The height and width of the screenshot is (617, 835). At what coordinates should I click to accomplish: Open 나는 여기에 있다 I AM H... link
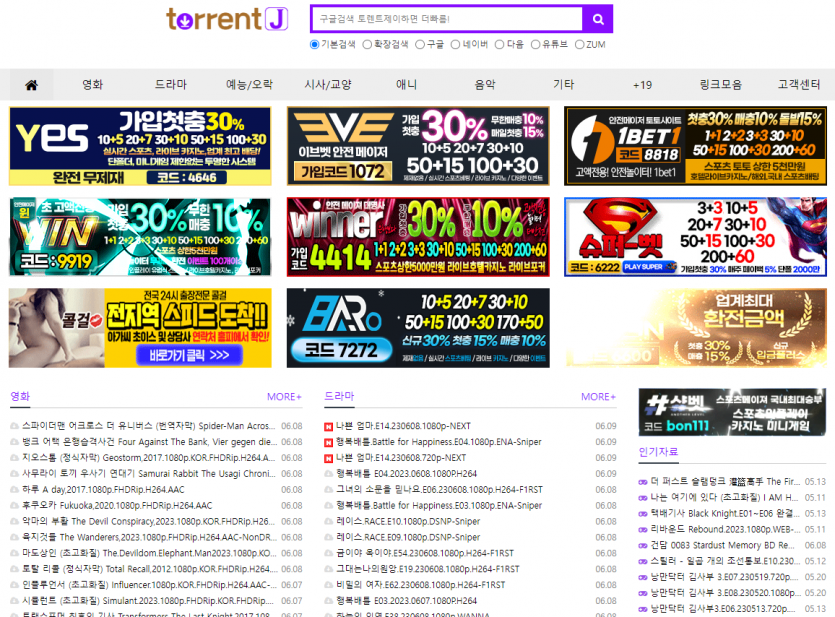(x=724, y=498)
